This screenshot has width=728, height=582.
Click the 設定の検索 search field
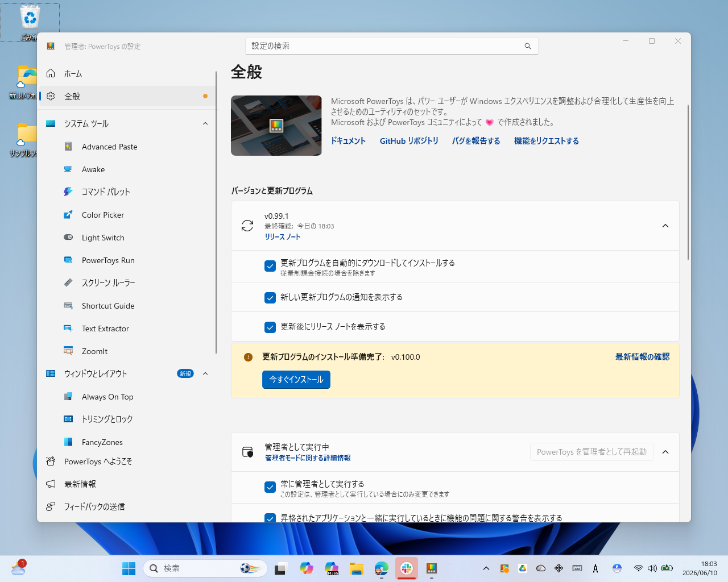(x=391, y=46)
